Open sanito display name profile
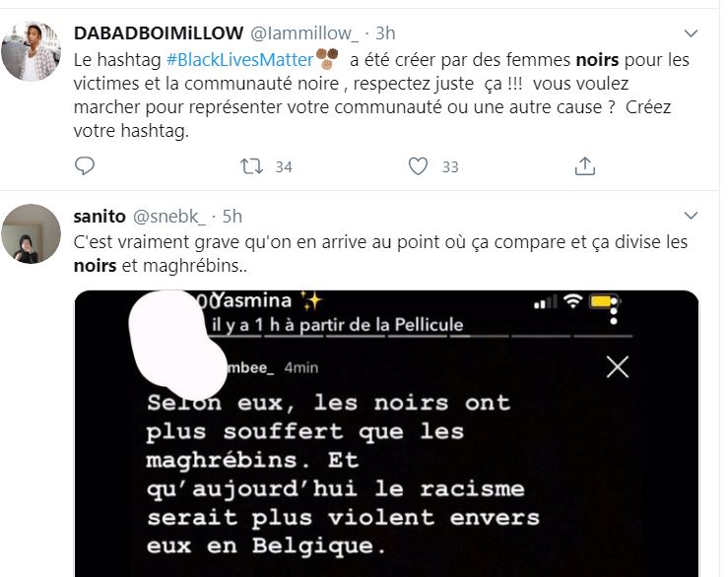 (99, 217)
